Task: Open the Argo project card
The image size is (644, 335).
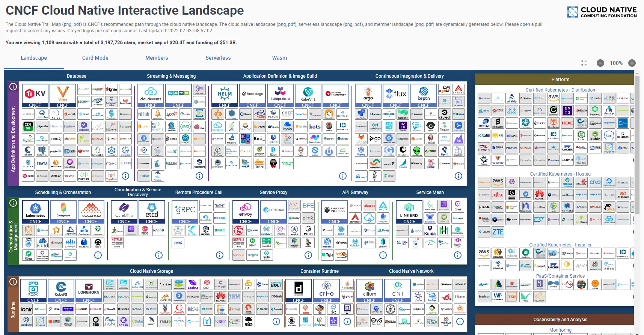Action: click(x=368, y=96)
